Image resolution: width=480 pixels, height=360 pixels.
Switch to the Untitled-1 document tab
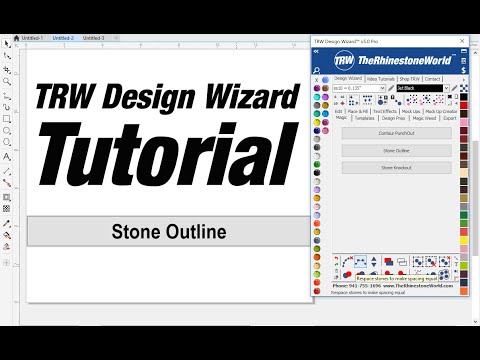click(32, 38)
